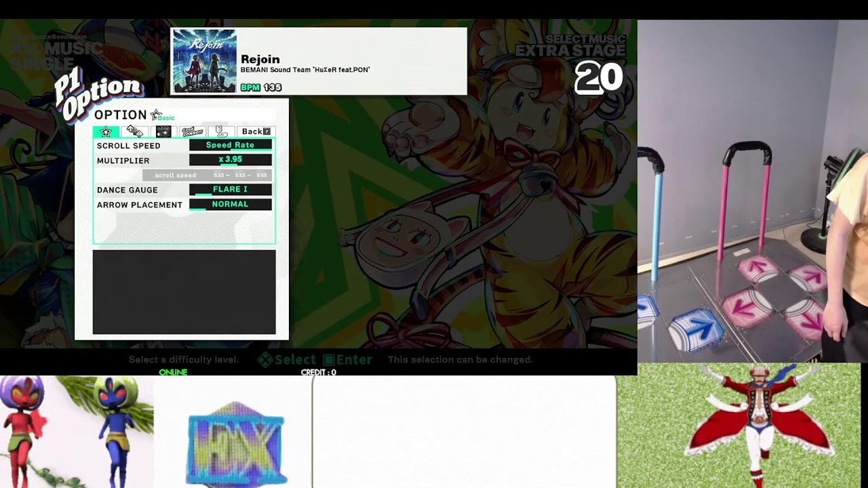The height and width of the screenshot is (488, 868).
Task: Click the 'SCROLL SPEED' label
Action: (x=129, y=146)
